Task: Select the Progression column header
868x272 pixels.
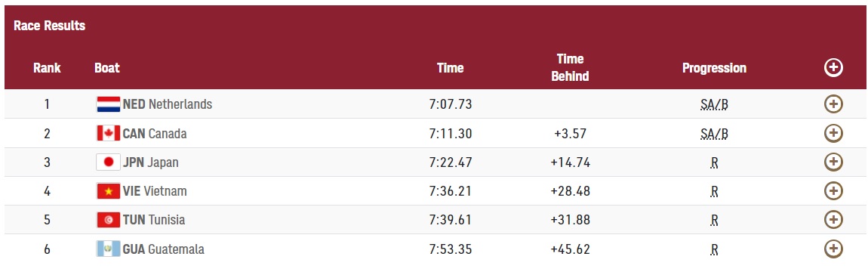Action: point(714,68)
